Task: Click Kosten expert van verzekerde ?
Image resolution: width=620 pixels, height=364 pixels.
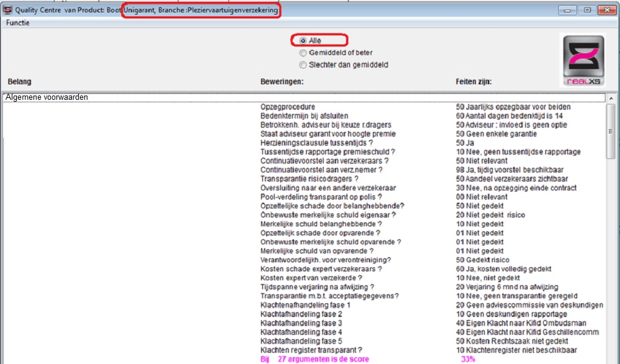Action: point(311,278)
